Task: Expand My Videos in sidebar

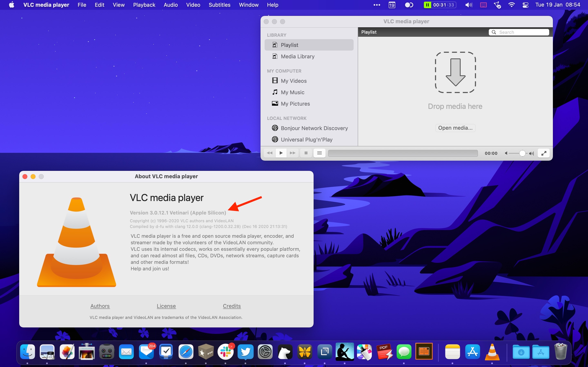Action: click(293, 81)
